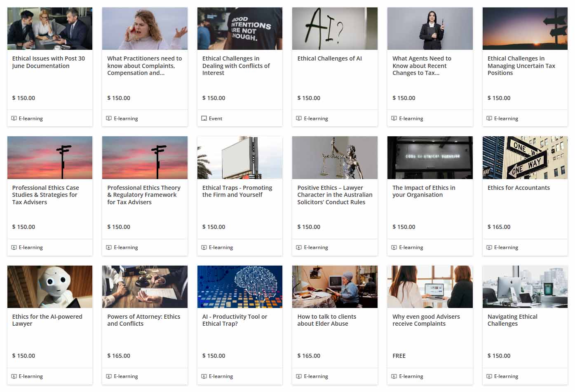Click E-learning icon under Navigating Ethical Challenges
Screen dimensions: 575x392
pyautogui.click(x=489, y=376)
